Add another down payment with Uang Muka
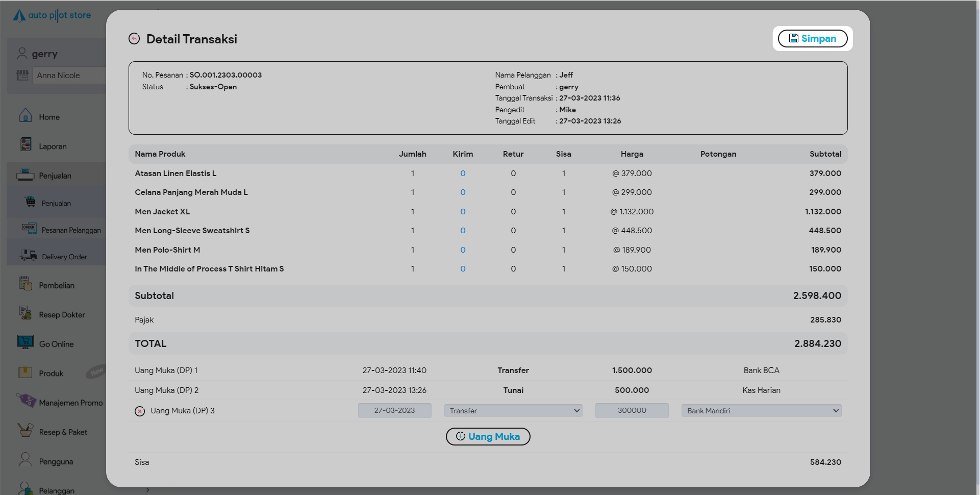 tap(488, 437)
